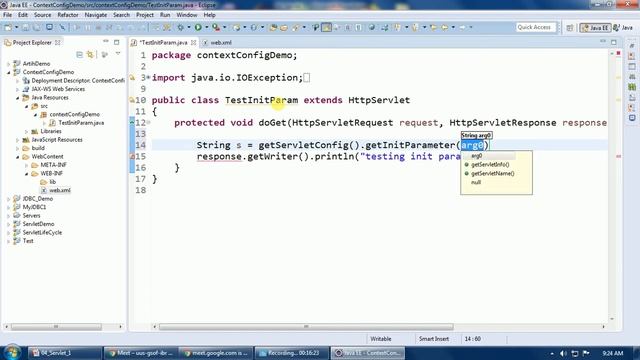This screenshot has width=640, height=360.
Task: Expand the ArithDemo project node
Action: point(9,64)
